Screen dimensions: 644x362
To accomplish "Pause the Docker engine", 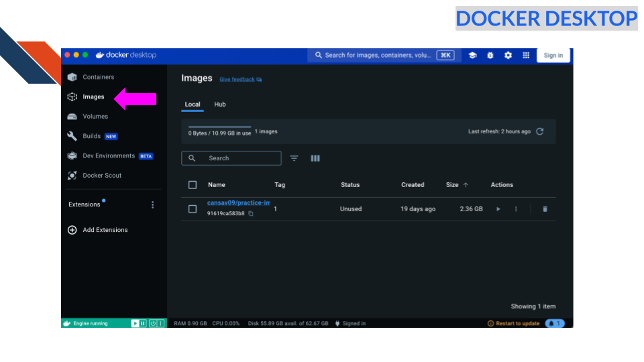I will [143, 323].
